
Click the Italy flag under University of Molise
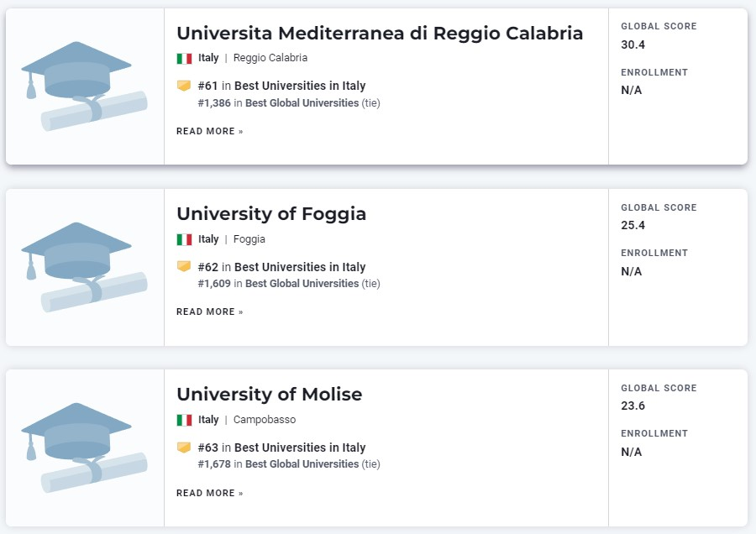click(x=184, y=420)
